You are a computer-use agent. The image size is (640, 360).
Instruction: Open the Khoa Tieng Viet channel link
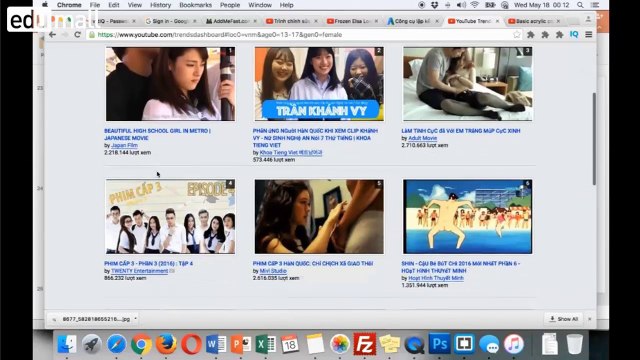291,152
